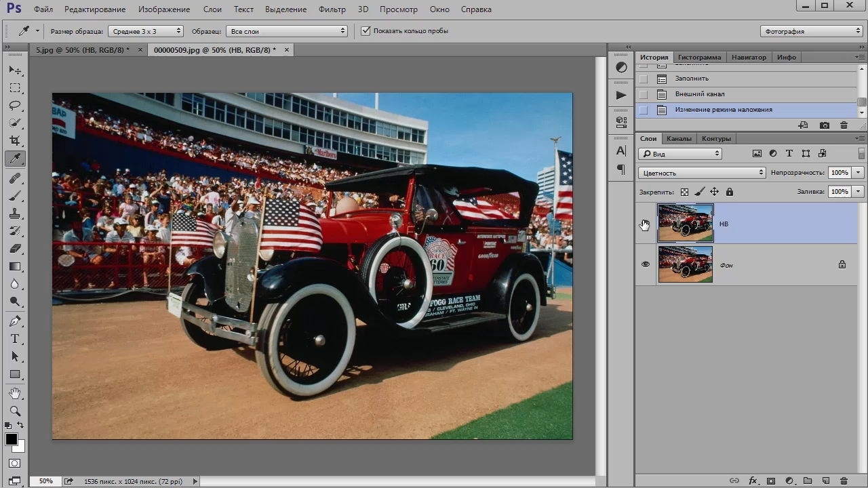Select the Gradient tool
The height and width of the screenshot is (488, 868).
[x=15, y=266]
